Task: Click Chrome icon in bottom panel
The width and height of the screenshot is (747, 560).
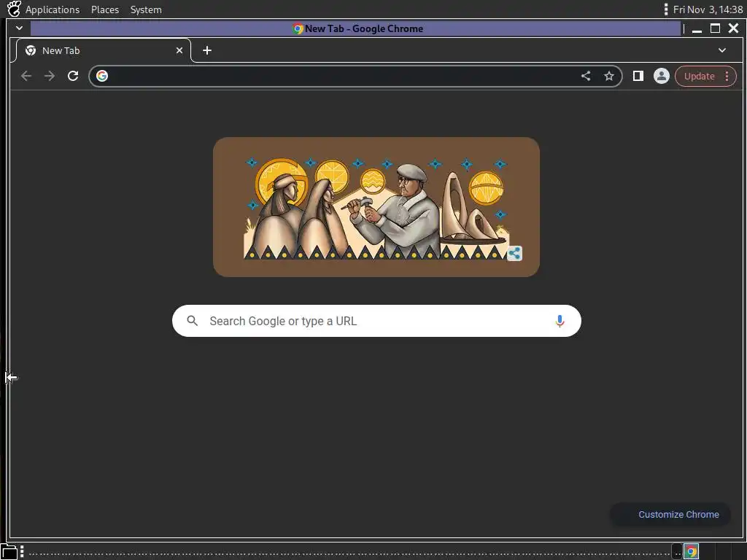Action: pyautogui.click(x=692, y=551)
